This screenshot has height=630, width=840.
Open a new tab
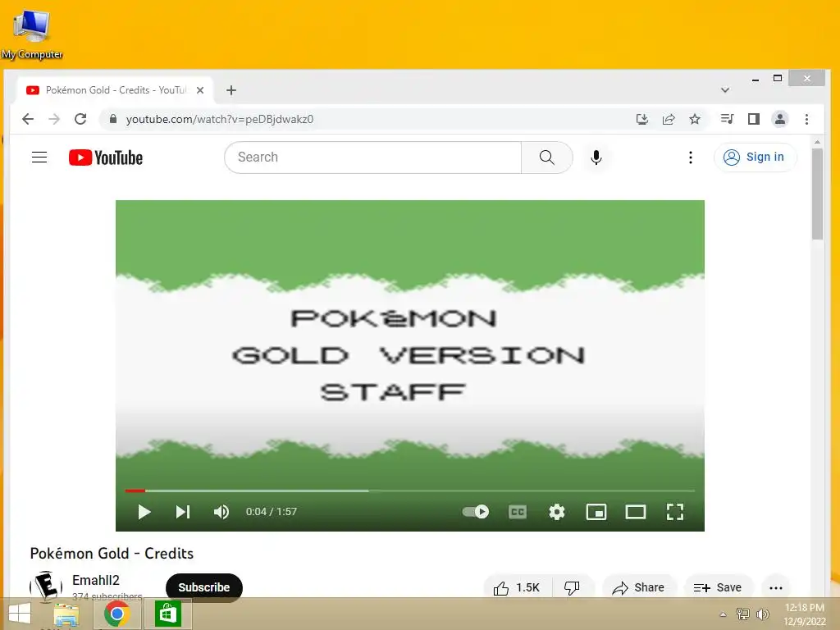pyautogui.click(x=231, y=90)
